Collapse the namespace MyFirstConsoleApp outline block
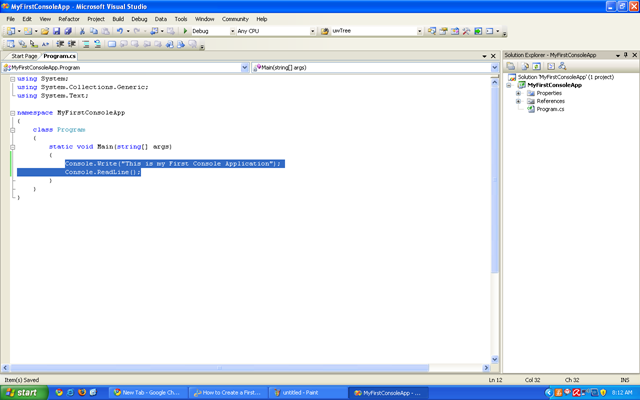 (x=13, y=113)
